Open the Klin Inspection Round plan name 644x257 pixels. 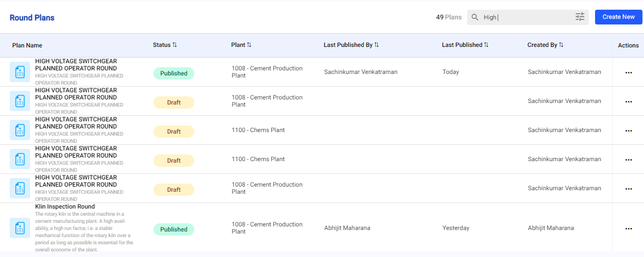[x=65, y=207]
